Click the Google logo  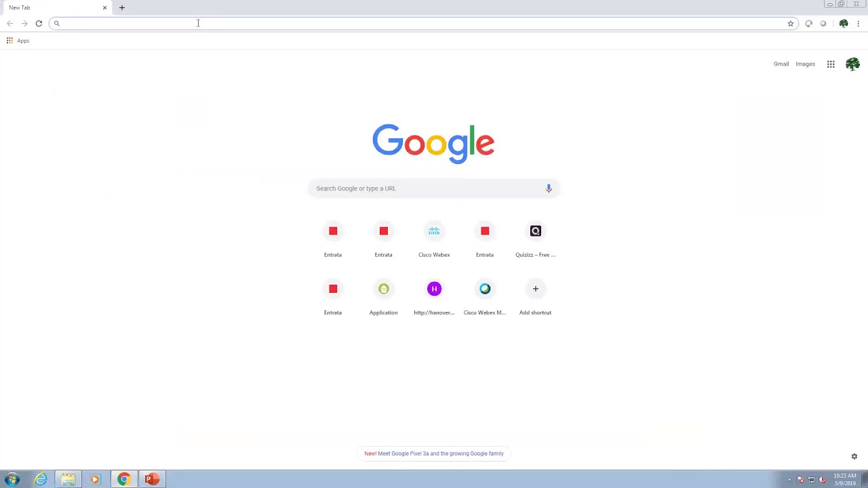coord(433,144)
